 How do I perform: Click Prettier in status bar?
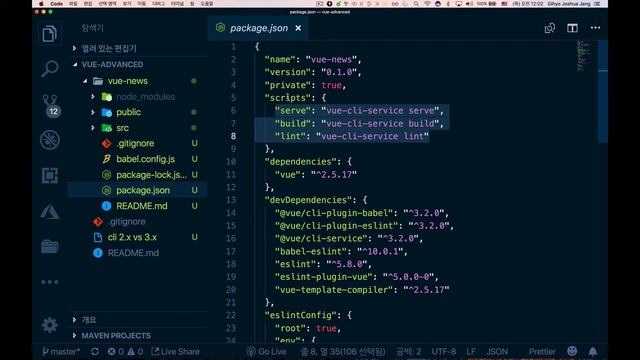[542, 351]
